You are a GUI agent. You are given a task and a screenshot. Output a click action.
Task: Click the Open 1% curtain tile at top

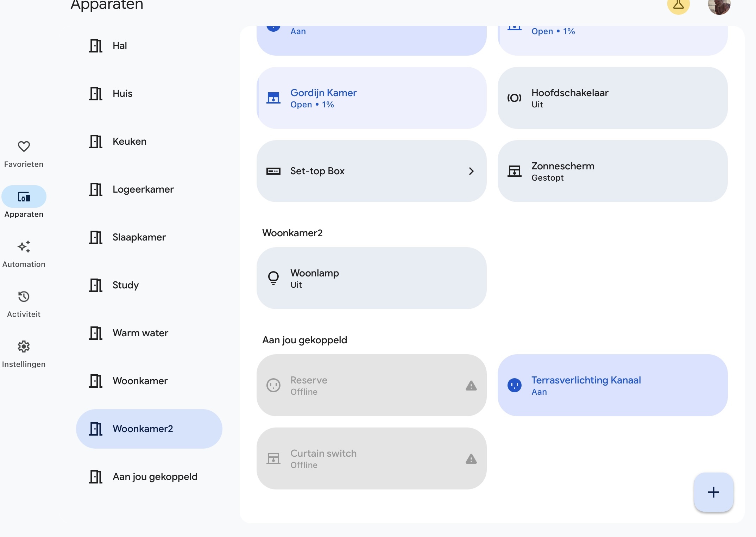[612, 40]
